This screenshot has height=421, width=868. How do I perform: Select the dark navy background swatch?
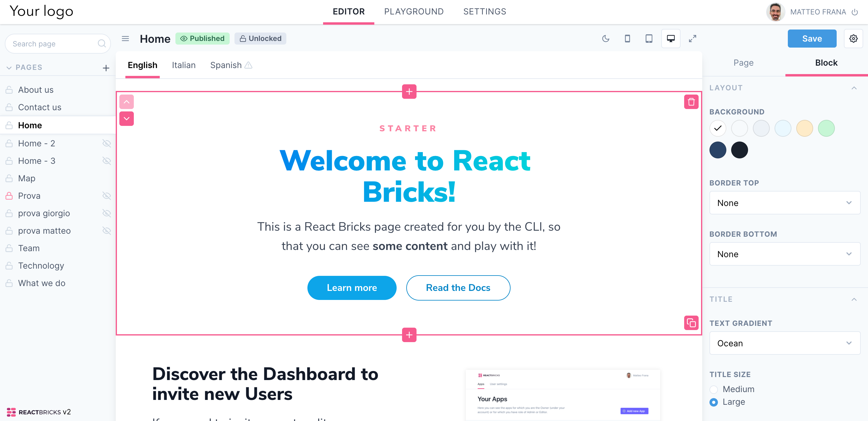[x=718, y=150]
